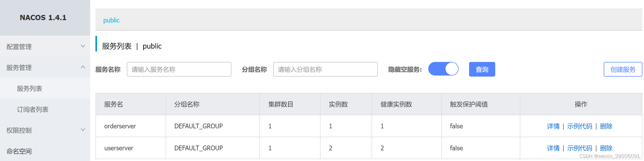View 示例代码 for orderserver
Screen dimensions: 644x161
tap(580, 126)
